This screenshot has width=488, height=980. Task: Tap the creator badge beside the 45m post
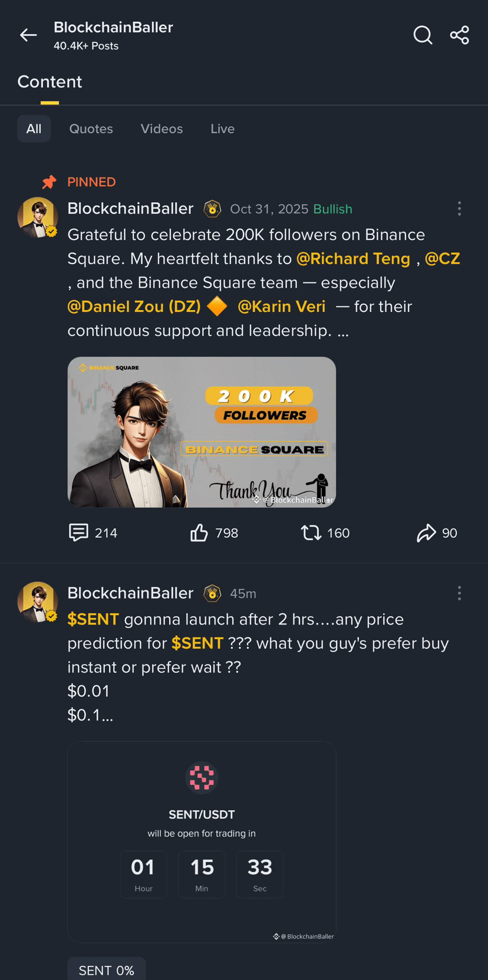coord(212,593)
